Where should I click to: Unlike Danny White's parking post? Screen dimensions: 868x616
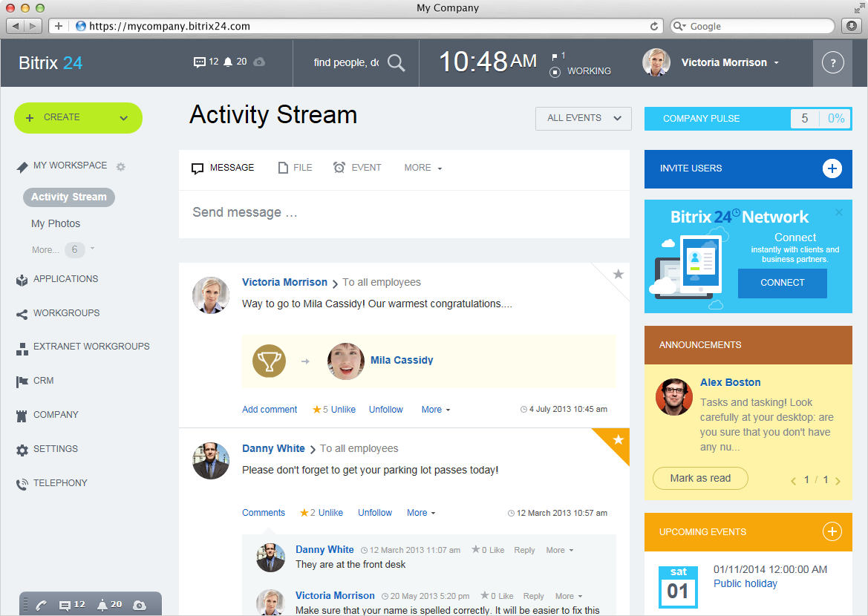pyautogui.click(x=330, y=513)
